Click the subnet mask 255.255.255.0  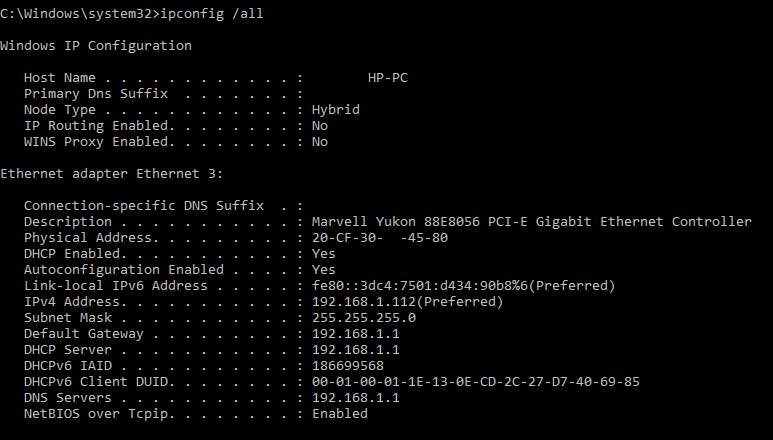coord(363,317)
